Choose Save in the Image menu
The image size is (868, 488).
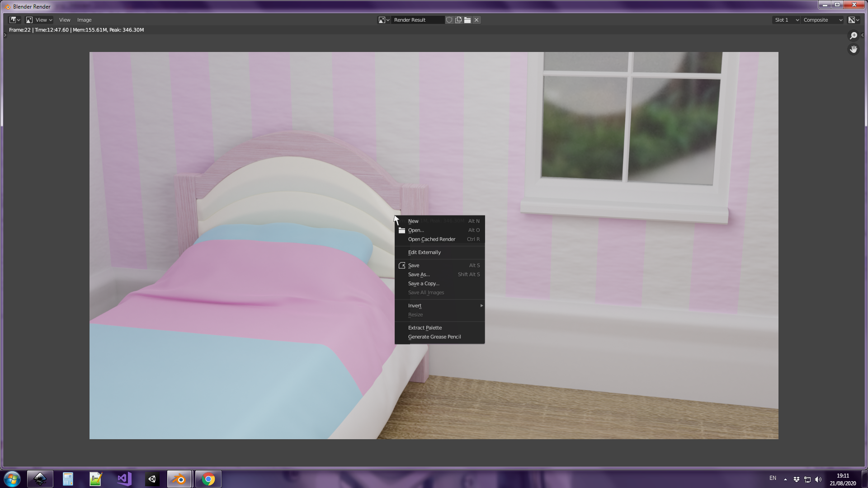(x=439, y=265)
